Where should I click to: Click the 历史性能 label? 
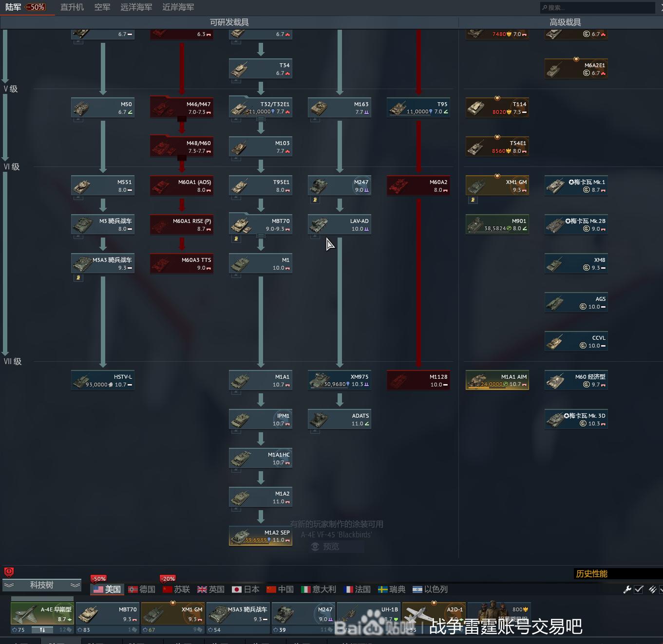click(591, 573)
